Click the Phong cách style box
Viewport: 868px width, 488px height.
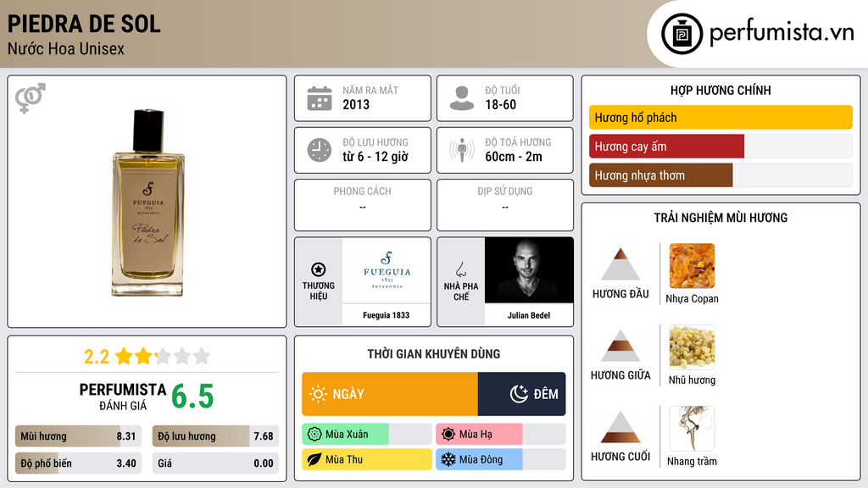363,205
